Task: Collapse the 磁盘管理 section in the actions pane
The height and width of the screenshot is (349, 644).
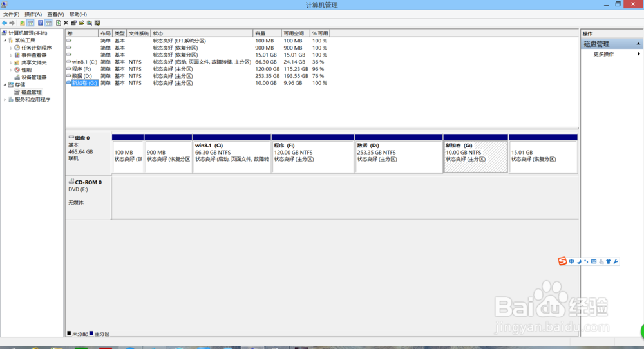Action: pos(638,44)
